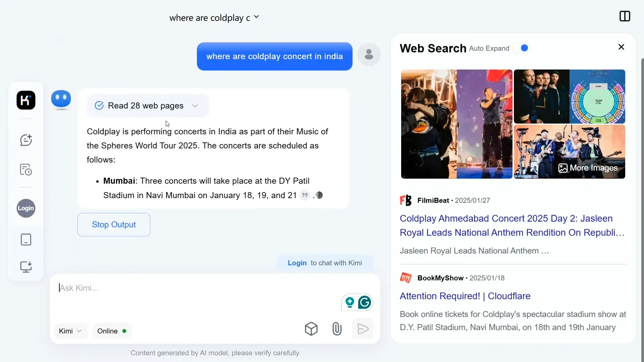Viewport: 644px width, 362px height.
Task: Open More Images overlay
Action: [x=588, y=168]
